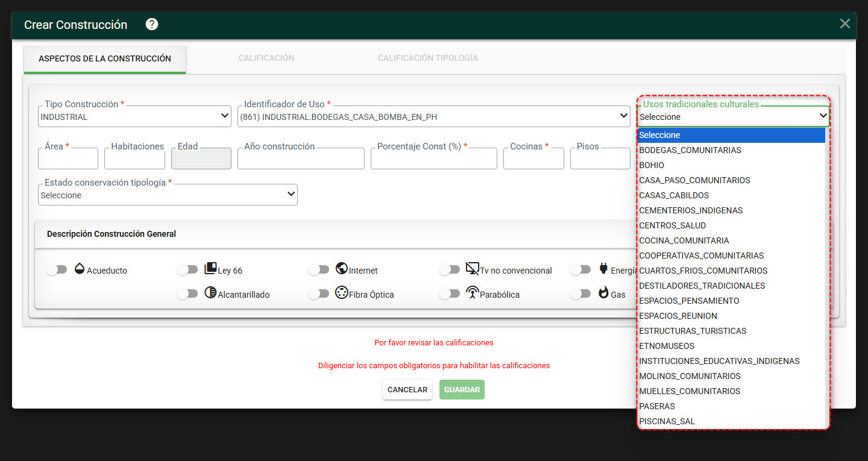
Task: Choose PASERAS option
Action: coord(731,406)
